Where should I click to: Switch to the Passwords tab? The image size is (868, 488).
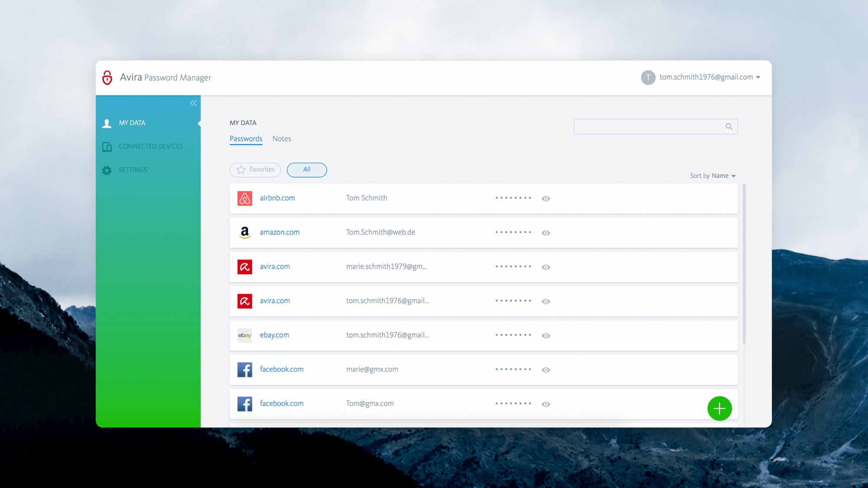tap(246, 139)
